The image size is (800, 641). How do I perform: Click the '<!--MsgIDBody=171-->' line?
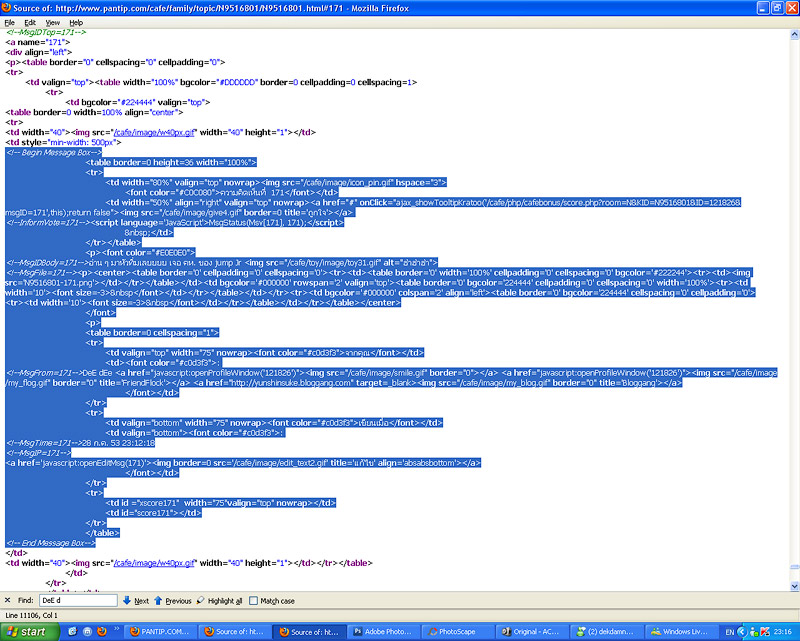221,262
